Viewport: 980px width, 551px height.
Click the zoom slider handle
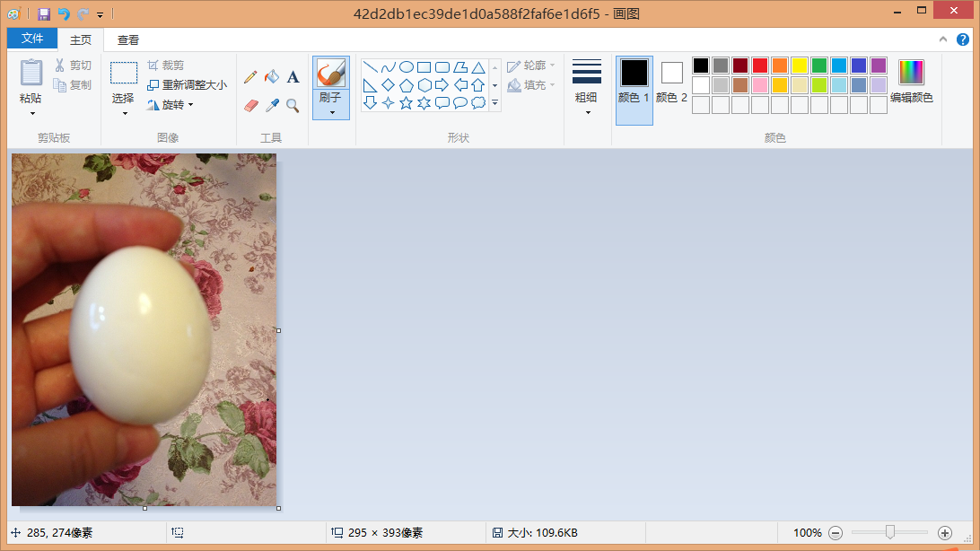tap(890, 532)
